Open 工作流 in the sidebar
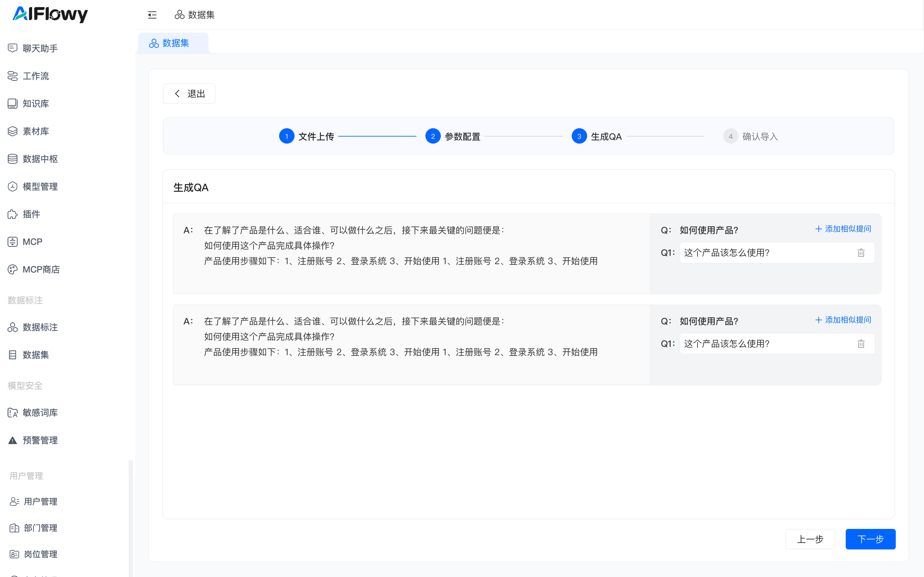Image resolution: width=924 pixels, height=577 pixels. [36, 76]
